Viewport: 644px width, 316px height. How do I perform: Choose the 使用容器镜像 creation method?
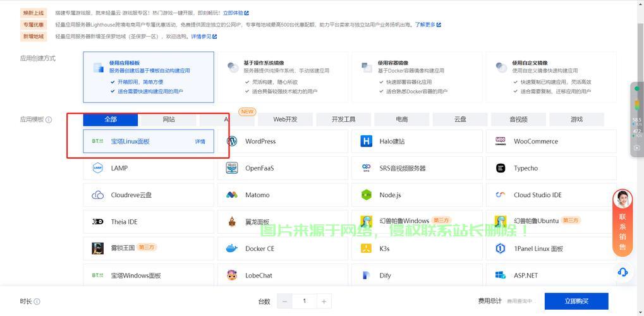[x=417, y=77]
